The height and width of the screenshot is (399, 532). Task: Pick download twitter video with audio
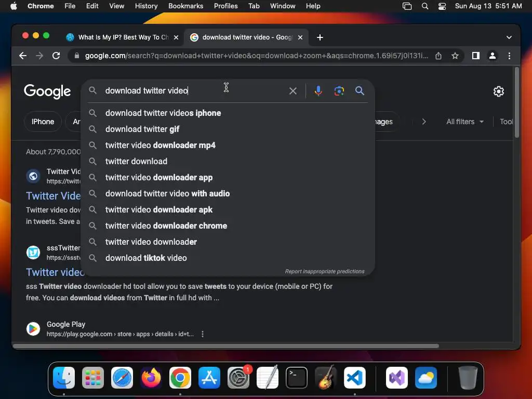(228, 194)
